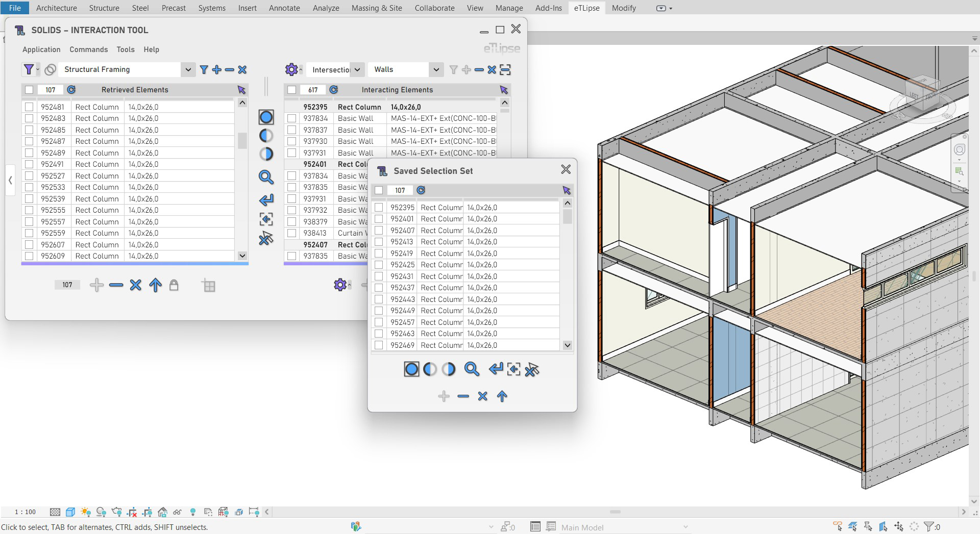Click the grid table icon below Retrieved list

[208, 286]
